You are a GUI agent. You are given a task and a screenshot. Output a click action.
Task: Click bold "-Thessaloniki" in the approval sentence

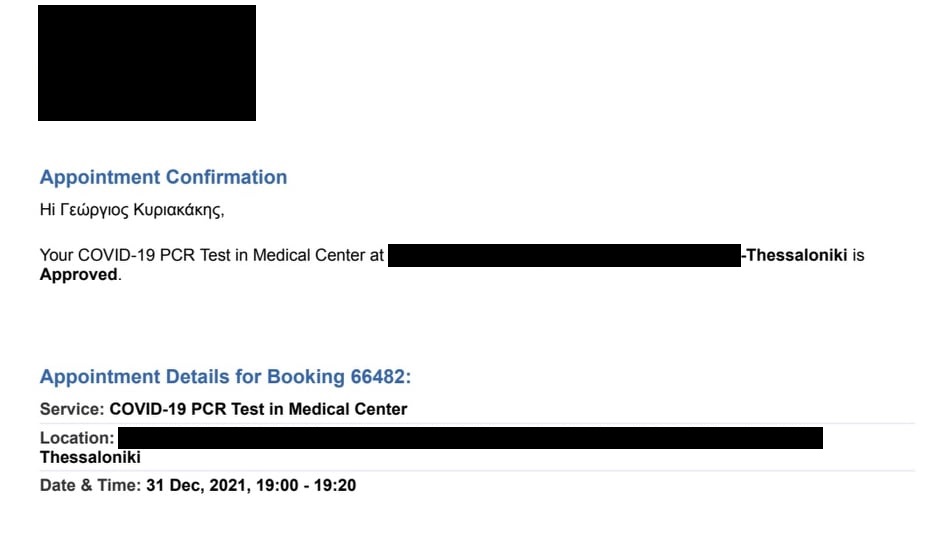click(x=794, y=255)
